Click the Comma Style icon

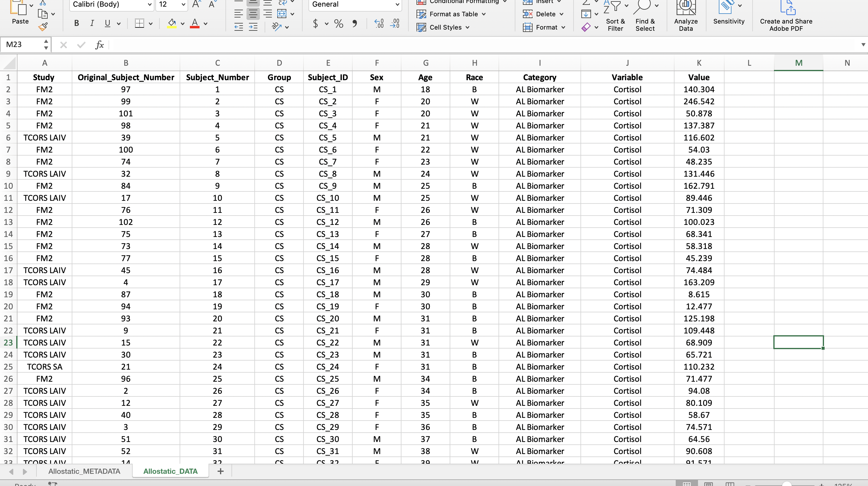(354, 24)
